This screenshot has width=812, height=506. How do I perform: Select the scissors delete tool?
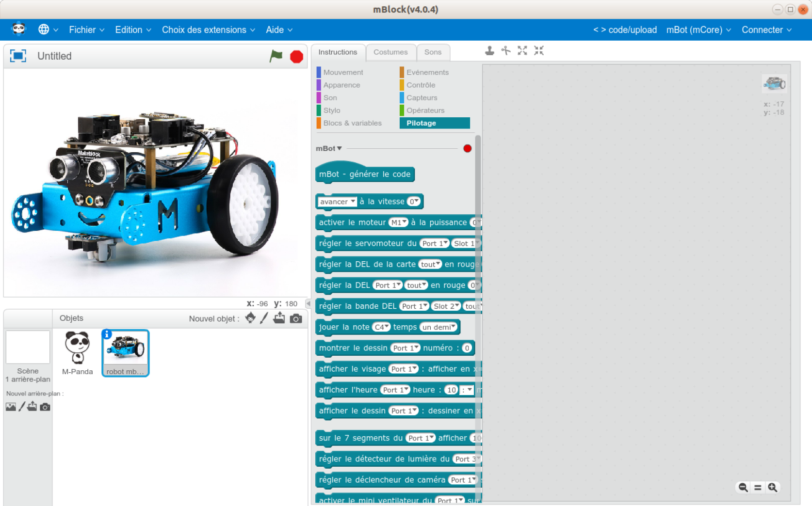[x=506, y=50]
